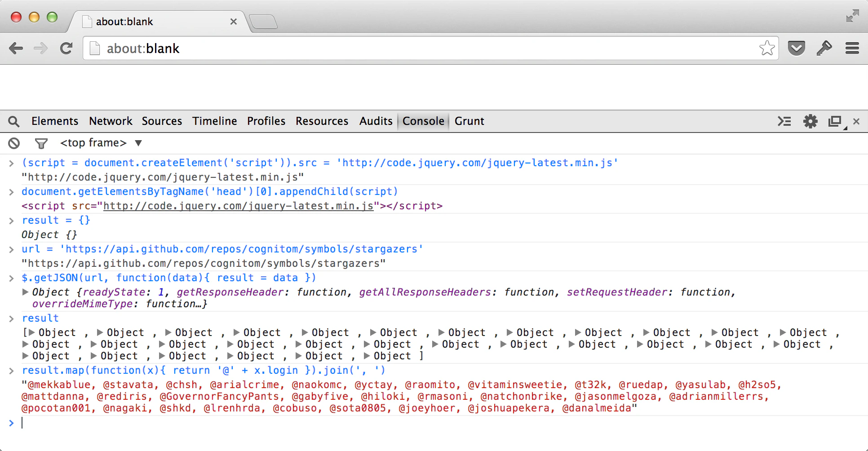Click the page icon in address bar
Viewport: 868px width, 451px height.
(x=94, y=48)
